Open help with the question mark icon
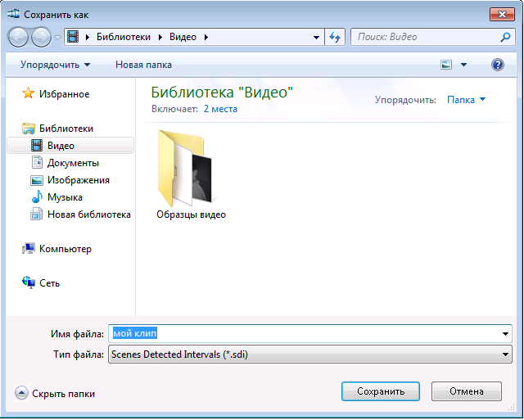The image size is (524, 420). coord(498,65)
